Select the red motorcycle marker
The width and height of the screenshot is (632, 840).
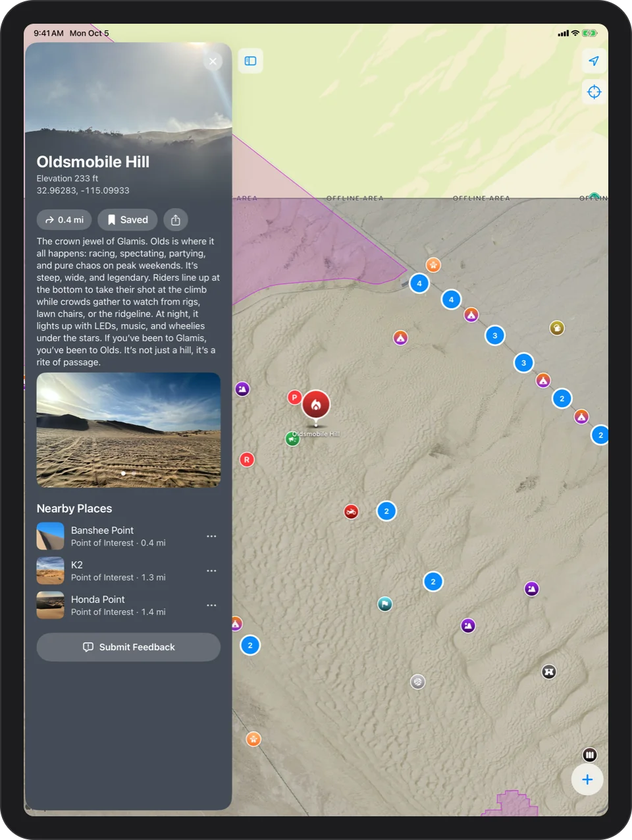352,512
